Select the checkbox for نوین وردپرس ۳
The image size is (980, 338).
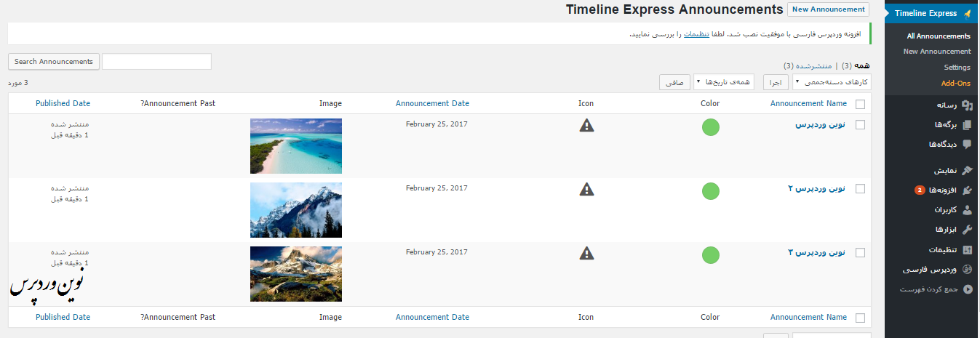[861, 253]
